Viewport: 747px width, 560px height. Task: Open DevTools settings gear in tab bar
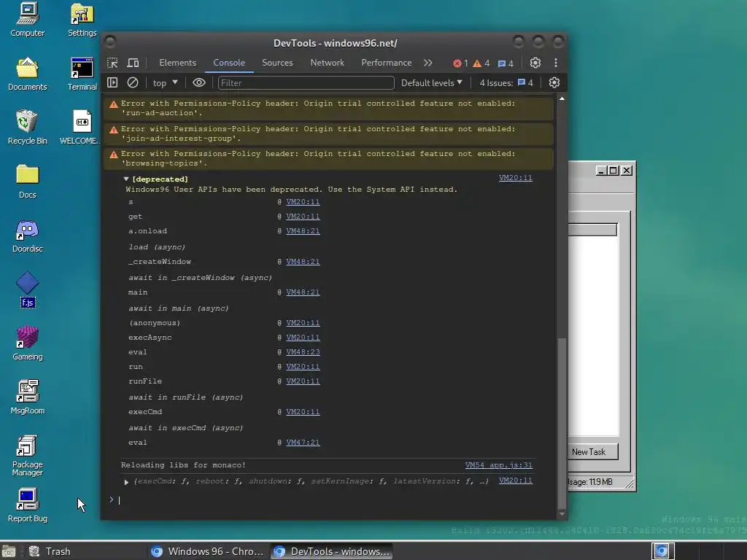[x=535, y=63]
